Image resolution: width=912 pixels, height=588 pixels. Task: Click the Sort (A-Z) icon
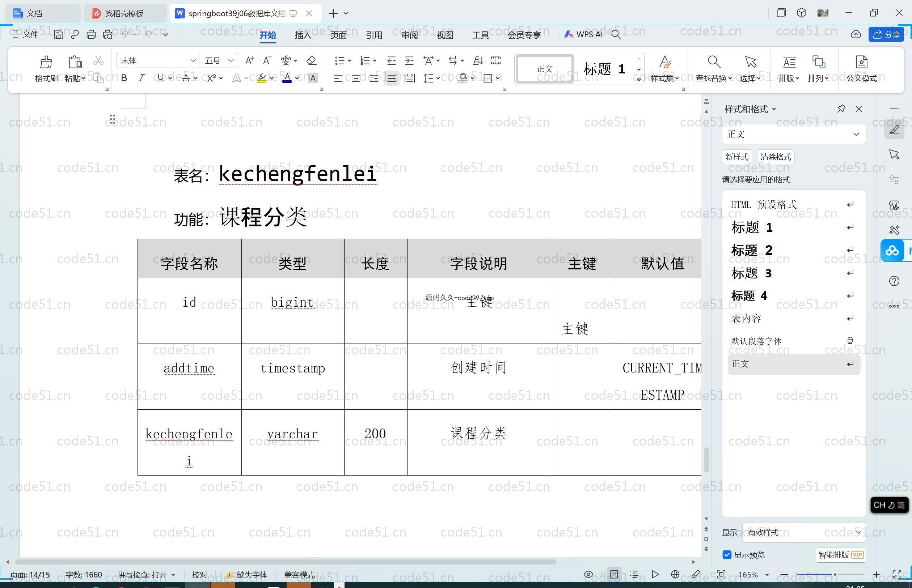coord(478,60)
